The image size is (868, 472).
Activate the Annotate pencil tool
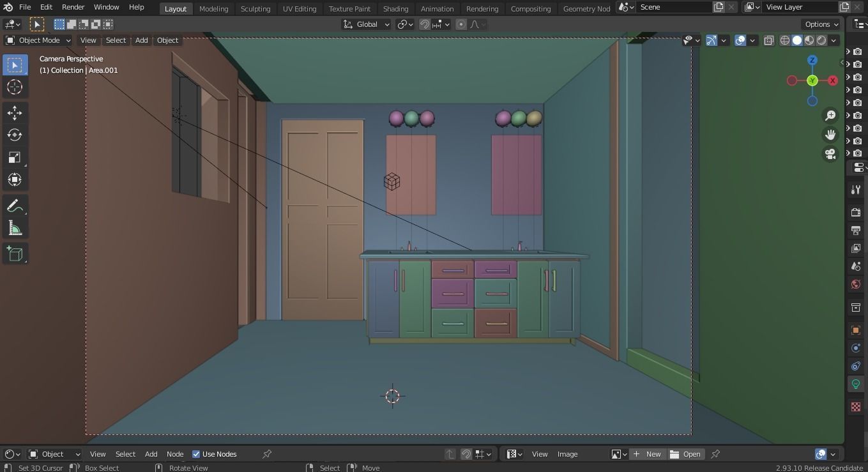(x=15, y=206)
